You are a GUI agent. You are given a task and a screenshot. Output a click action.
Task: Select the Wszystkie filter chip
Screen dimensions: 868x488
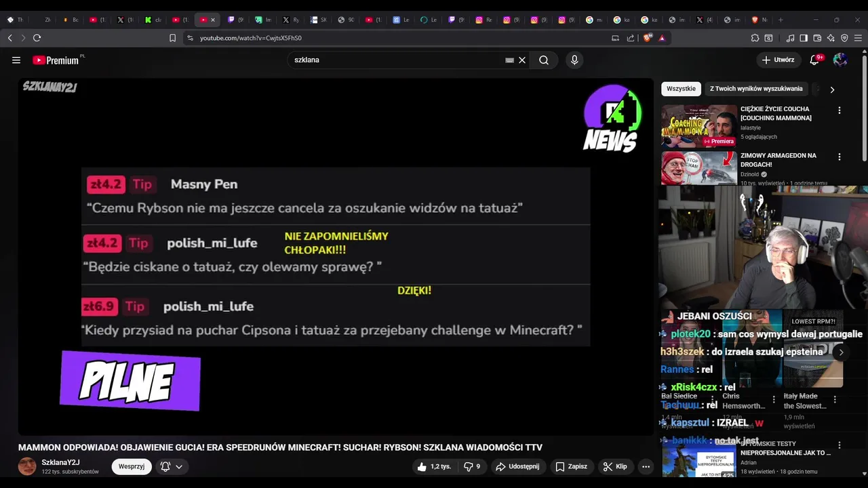(681, 89)
